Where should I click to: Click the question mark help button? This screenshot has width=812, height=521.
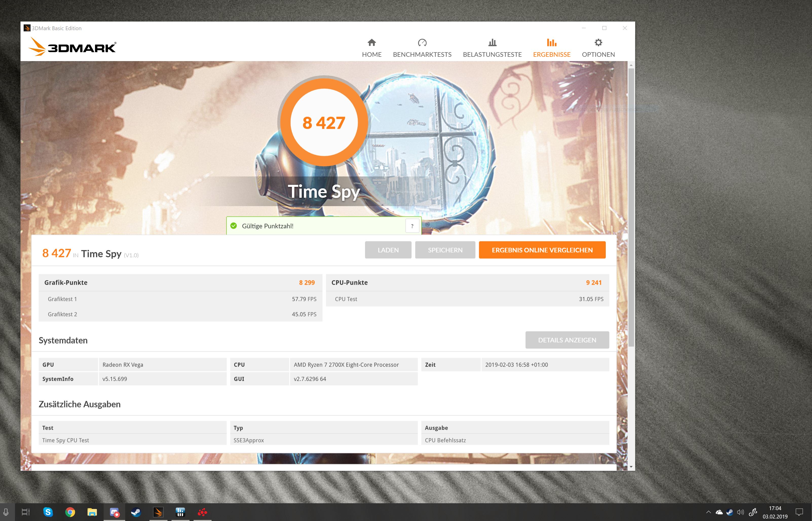[412, 226]
